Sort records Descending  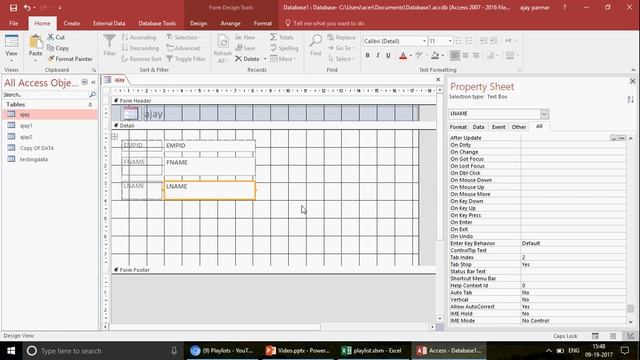(140, 48)
